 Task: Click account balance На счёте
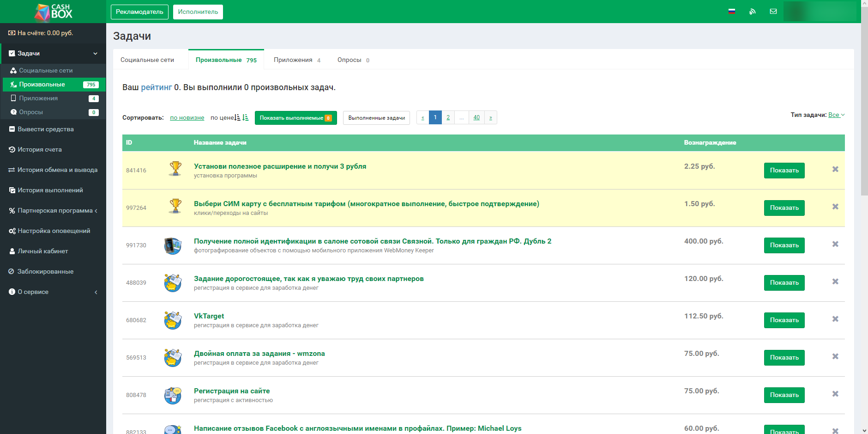coord(41,33)
